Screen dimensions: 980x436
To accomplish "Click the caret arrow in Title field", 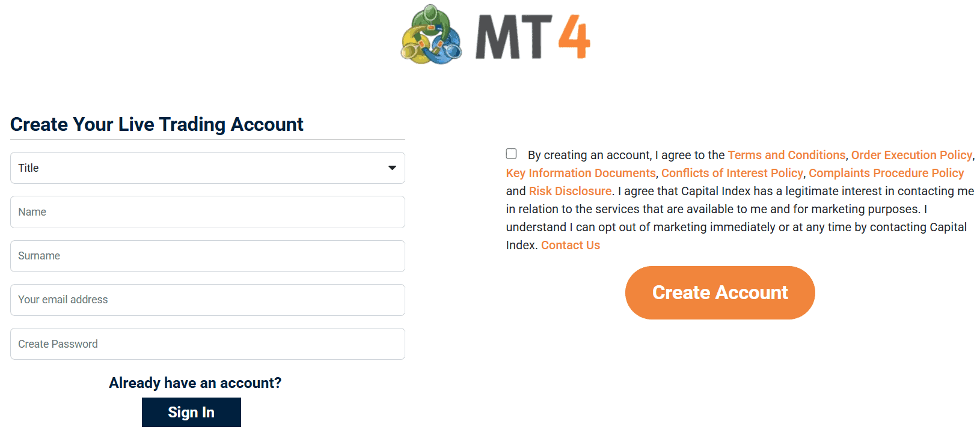I will [392, 168].
